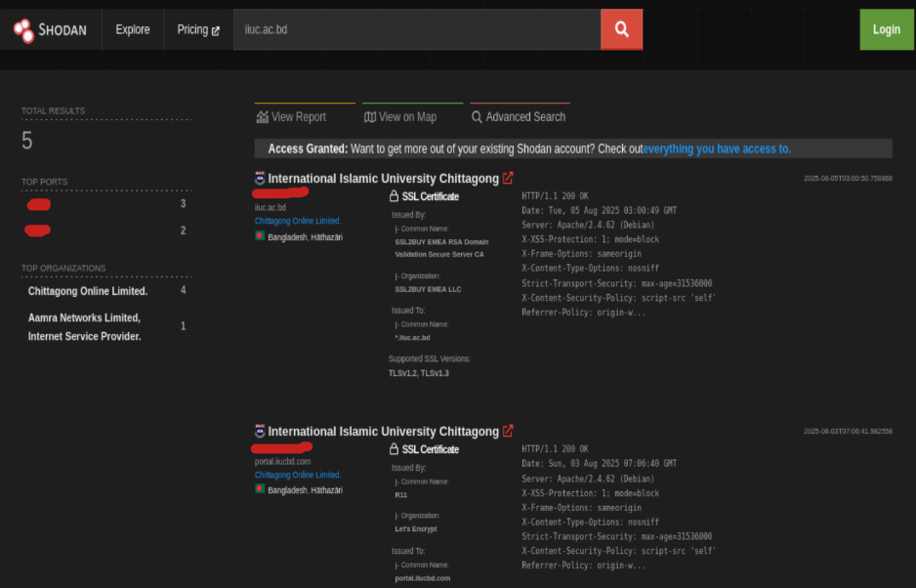Viewport: 916px width, 588px height.
Task: Click Chittagong Online Limited link under iiuc.ac.bd
Action: [x=298, y=221]
